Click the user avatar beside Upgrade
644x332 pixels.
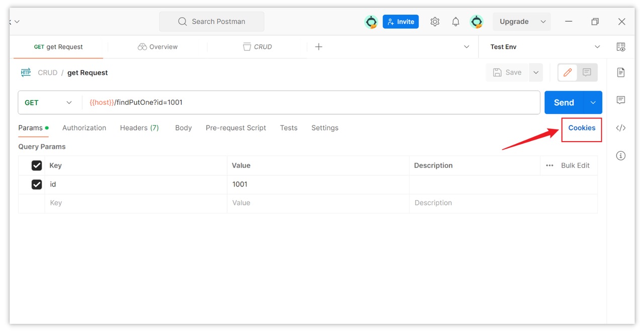pos(476,22)
